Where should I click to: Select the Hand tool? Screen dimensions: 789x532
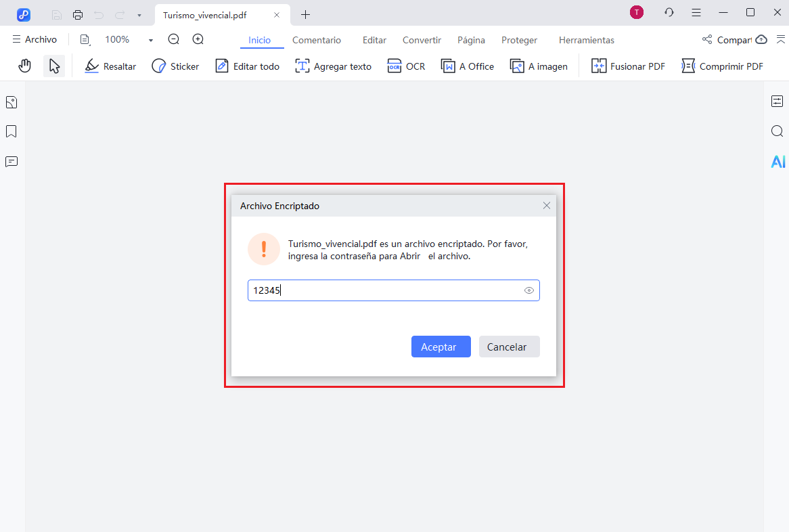pyautogui.click(x=24, y=66)
